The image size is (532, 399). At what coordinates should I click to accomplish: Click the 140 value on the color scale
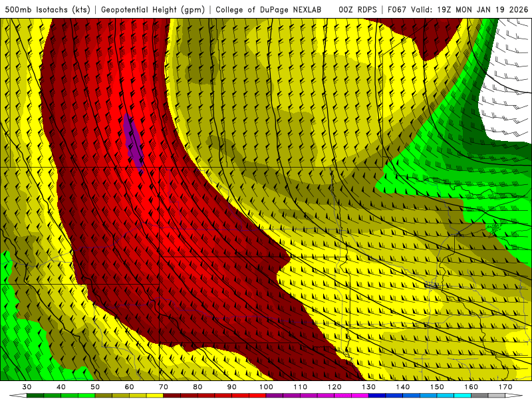[403, 387]
